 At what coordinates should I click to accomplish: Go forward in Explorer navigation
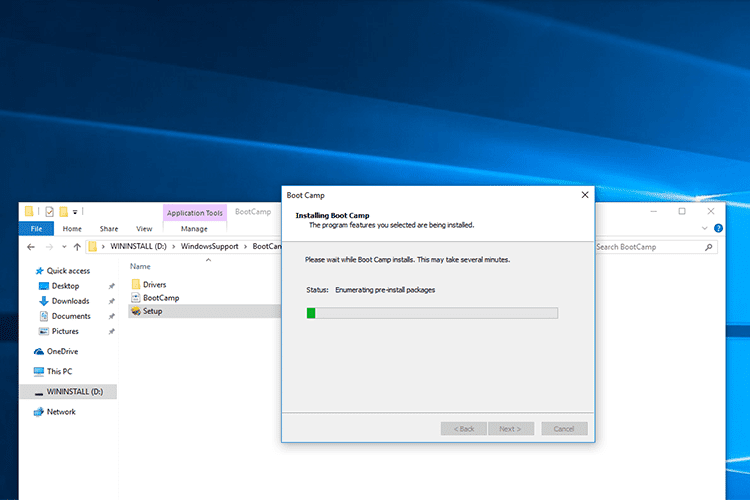pyautogui.click(x=49, y=247)
